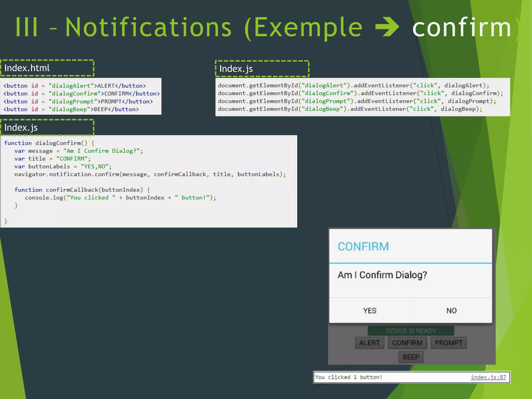The width and height of the screenshot is (532, 399).
Task: Click the dialogAlert button HTML line
Action: pos(75,86)
